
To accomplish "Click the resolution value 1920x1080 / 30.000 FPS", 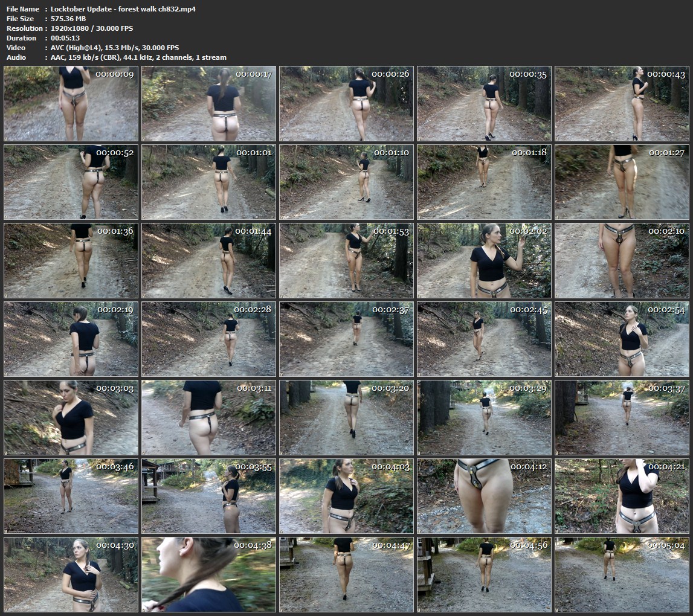I will 92,28.
